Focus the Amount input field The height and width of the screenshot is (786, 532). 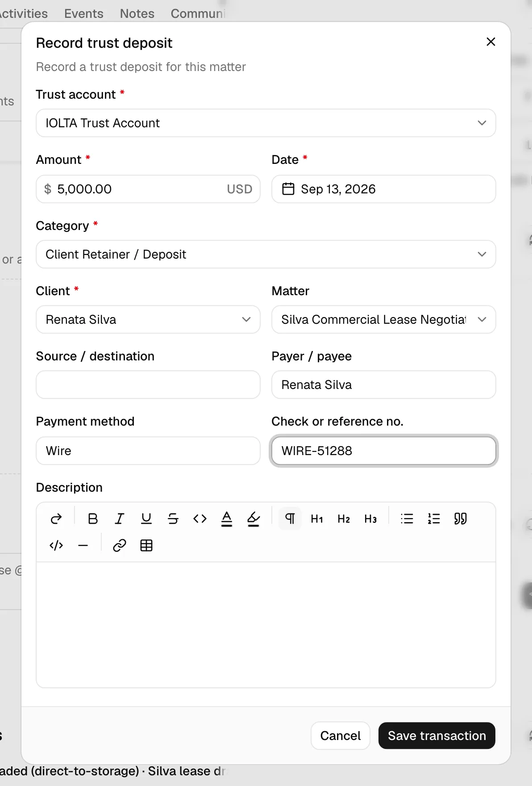point(148,189)
